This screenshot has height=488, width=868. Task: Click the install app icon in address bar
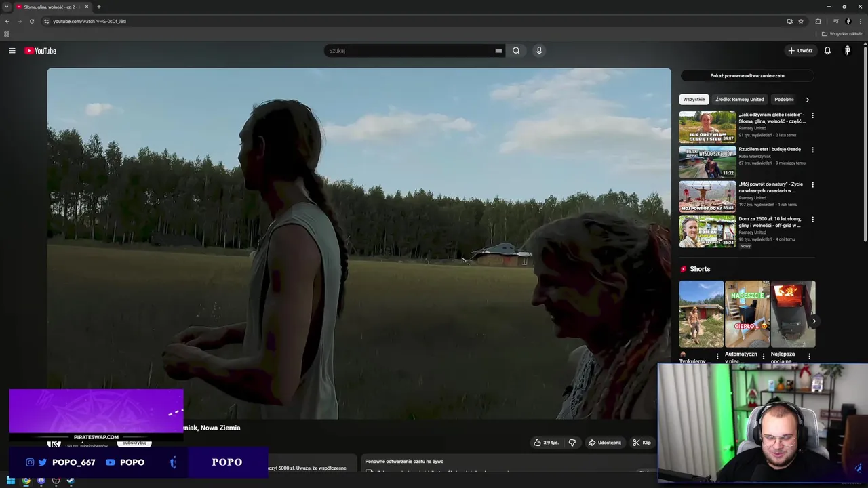coord(789,21)
